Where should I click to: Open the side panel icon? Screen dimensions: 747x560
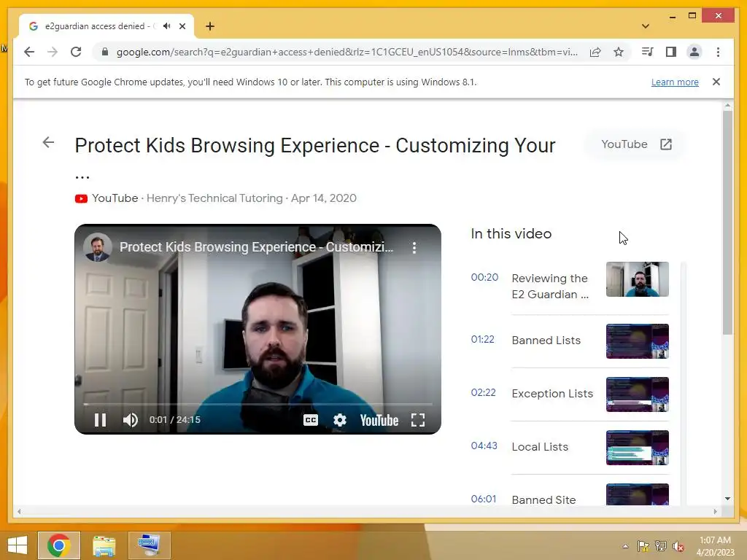(671, 52)
